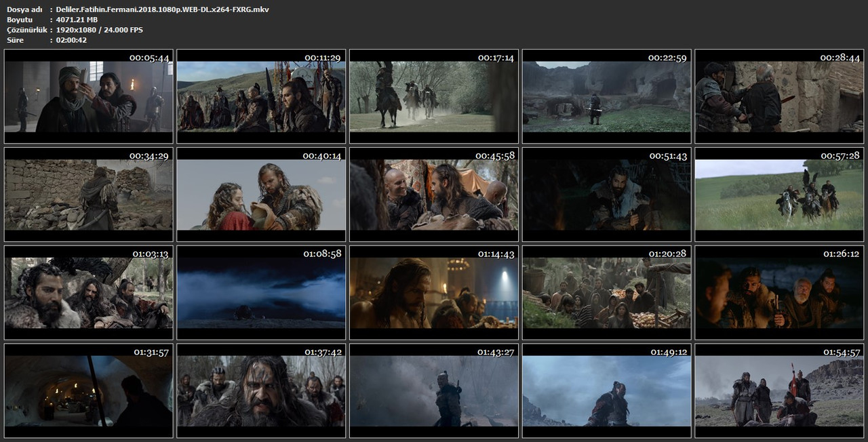
Task: Open the frame stamped 00:34:29
Action: coord(89,195)
